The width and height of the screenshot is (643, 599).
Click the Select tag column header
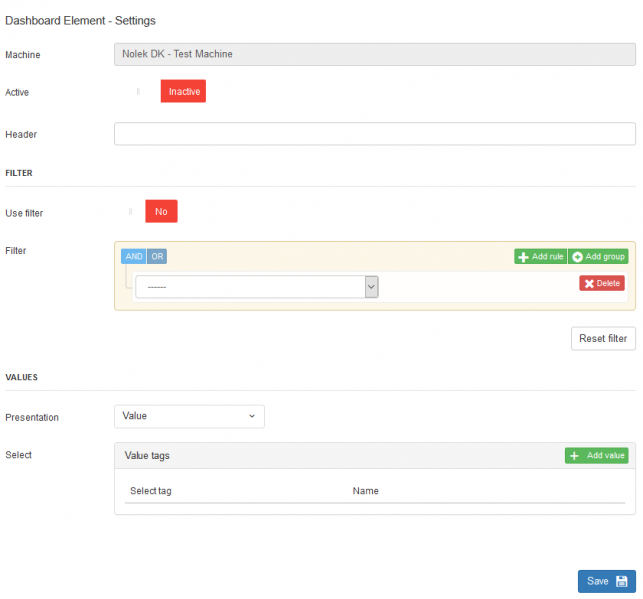pos(150,491)
